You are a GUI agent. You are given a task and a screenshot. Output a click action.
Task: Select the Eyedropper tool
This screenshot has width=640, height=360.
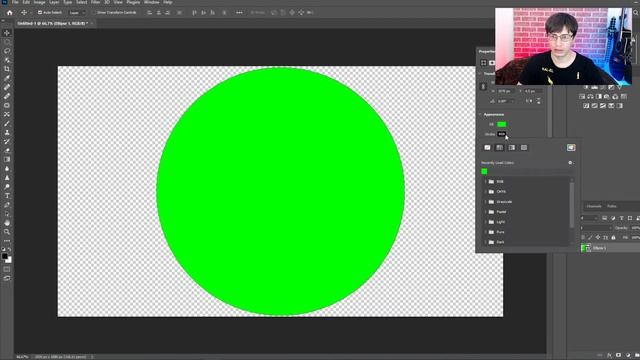(7, 78)
